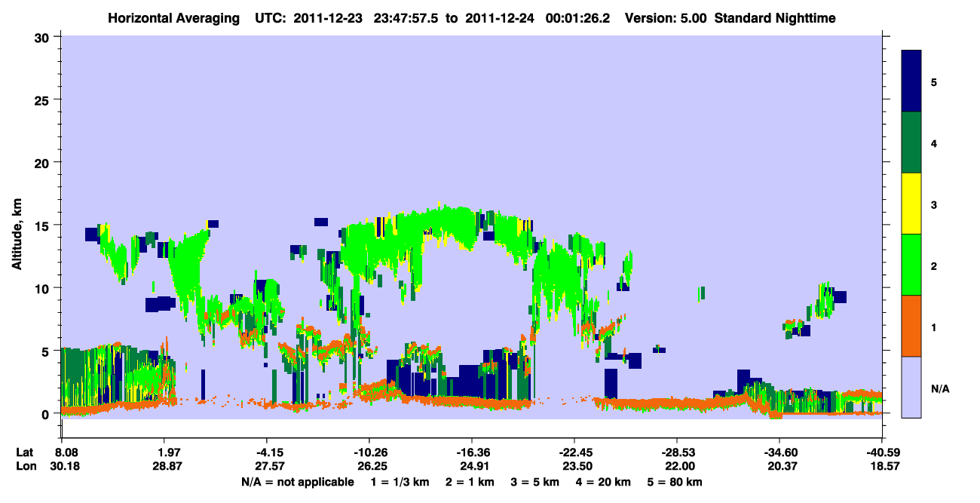The width and height of the screenshot is (980, 503).
Task: Click the 'Version: 5.00' text
Action: pyautogui.click(x=666, y=18)
